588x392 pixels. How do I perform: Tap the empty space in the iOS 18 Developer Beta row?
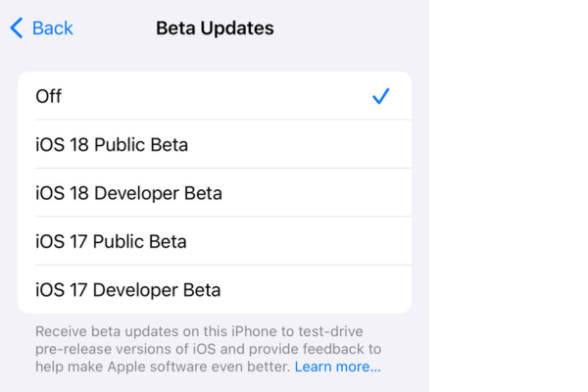[314, 193]
